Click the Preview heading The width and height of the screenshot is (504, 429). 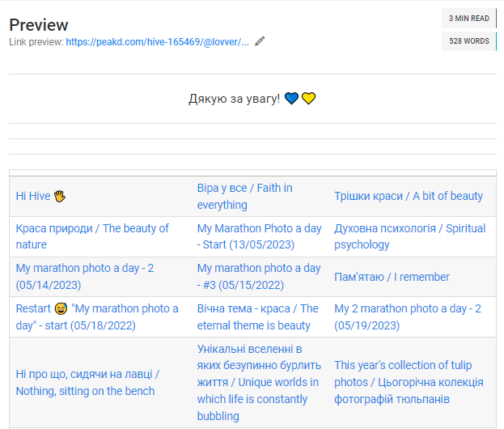pyautogui.click(x=39, y=25)
